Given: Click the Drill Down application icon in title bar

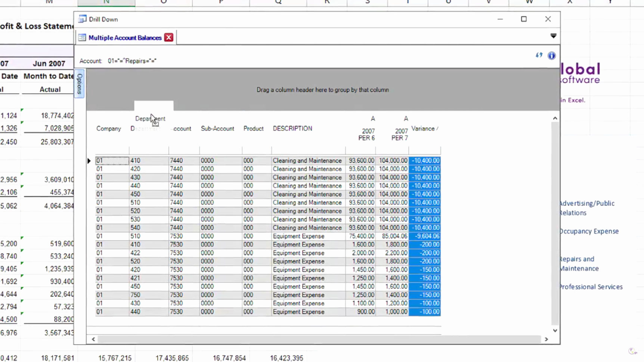Looking at the screenshot, I should [82, 19].
